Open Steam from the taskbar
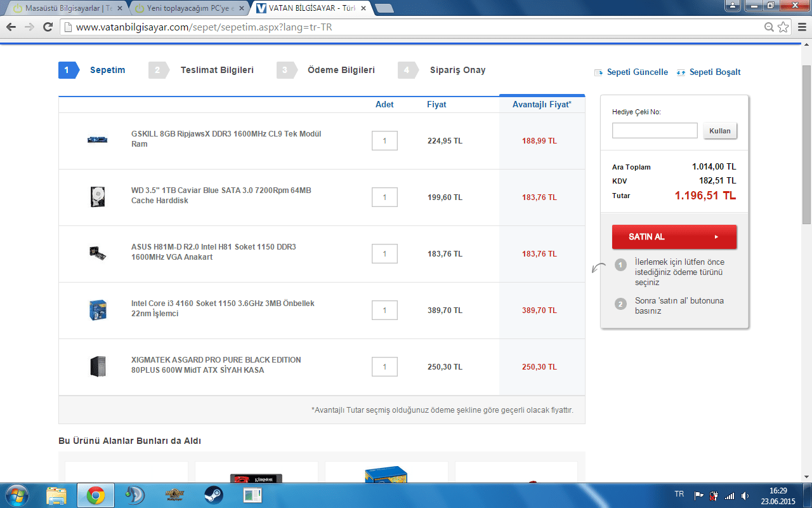The image size is (812, 508). (213, 495)
